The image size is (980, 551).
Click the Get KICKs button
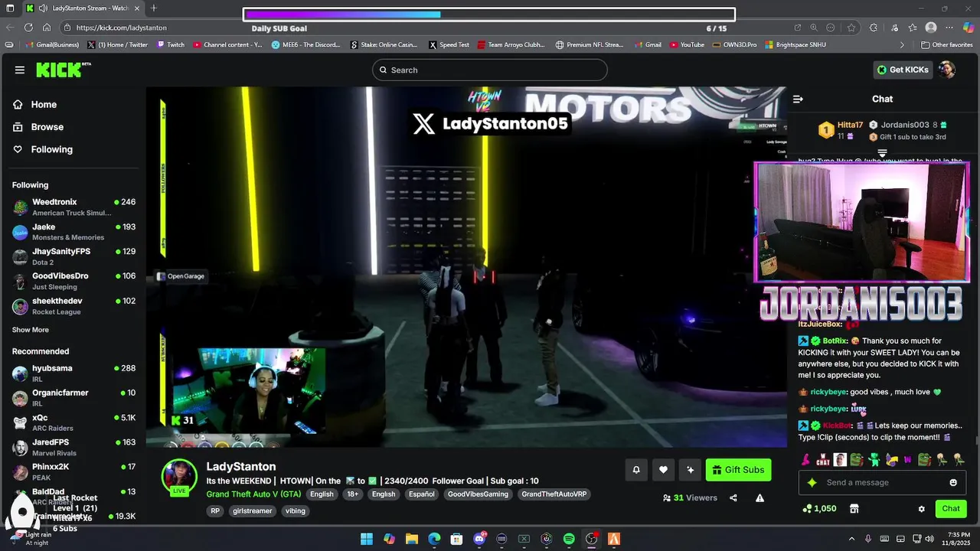point(903,70)
